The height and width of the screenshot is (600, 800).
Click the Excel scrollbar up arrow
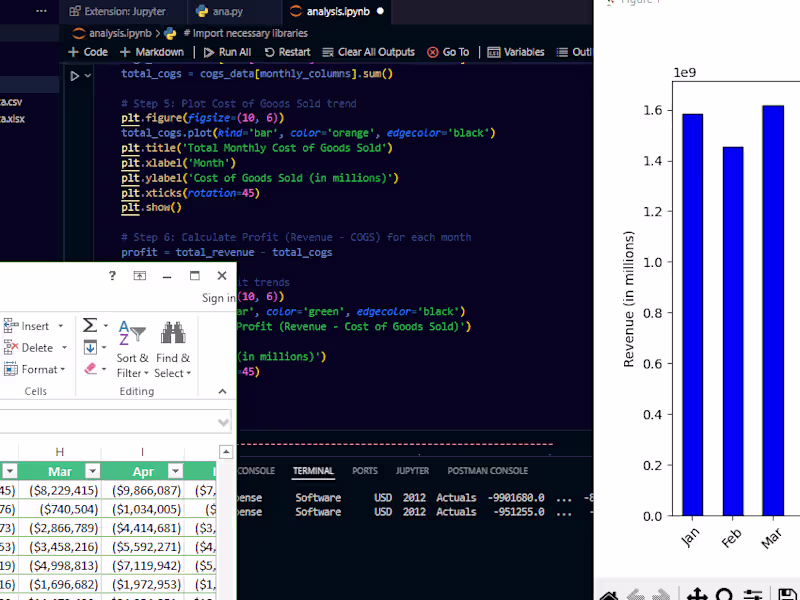click(226, 453)
